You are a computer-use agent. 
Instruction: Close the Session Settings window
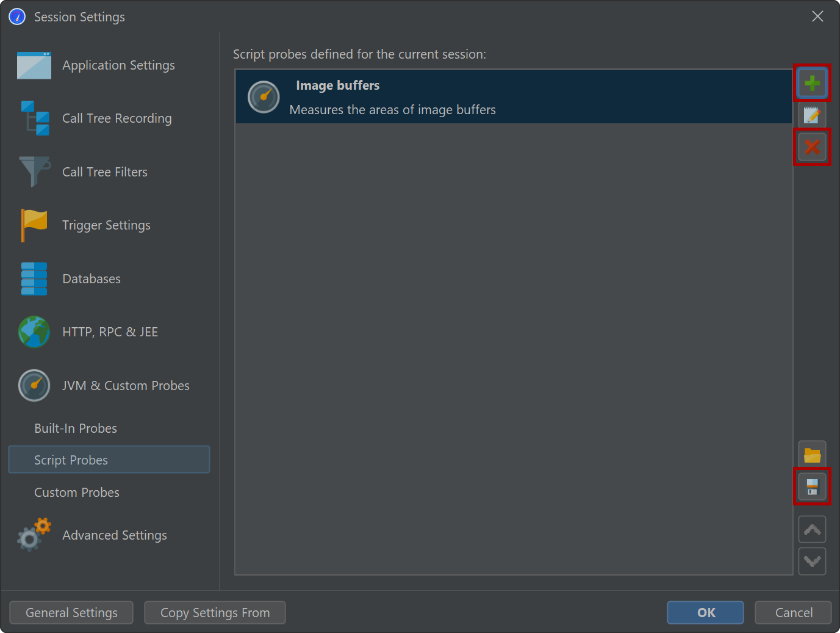pos(817,16)
